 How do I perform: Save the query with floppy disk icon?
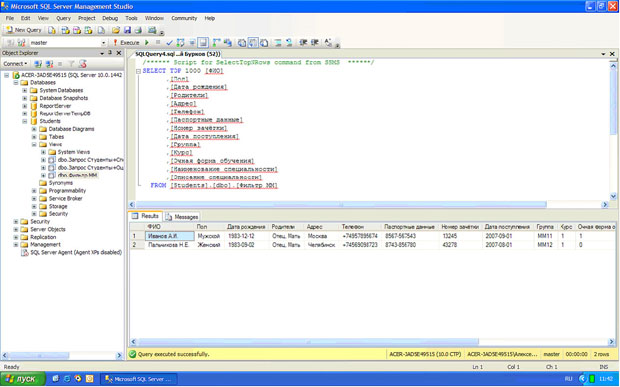pyautogui.click(x=127, y=30)
